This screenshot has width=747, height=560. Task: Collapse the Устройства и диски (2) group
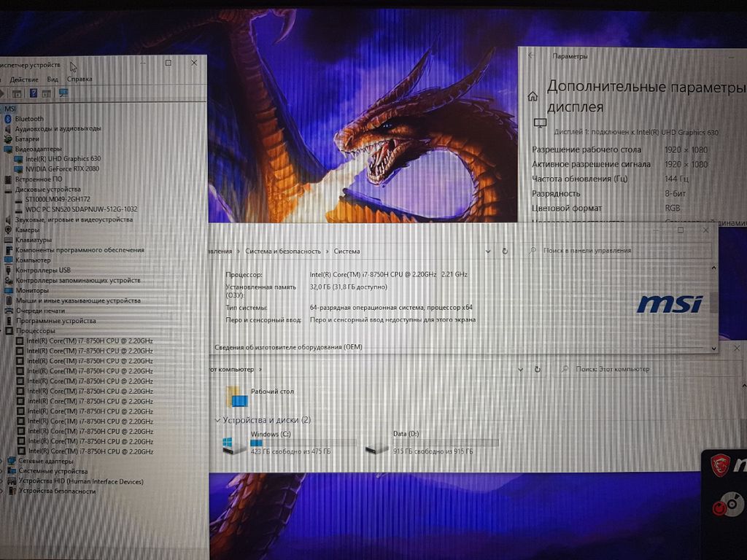tap(217, 421)
